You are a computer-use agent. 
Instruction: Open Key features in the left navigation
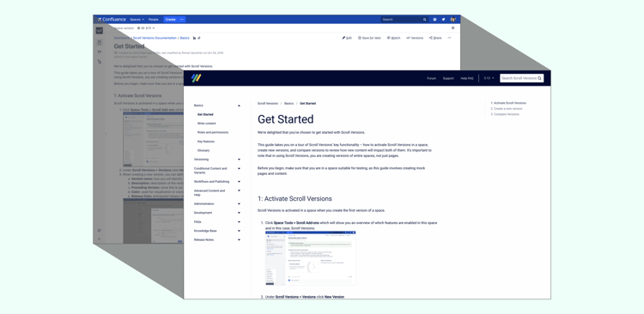(206, 142)
